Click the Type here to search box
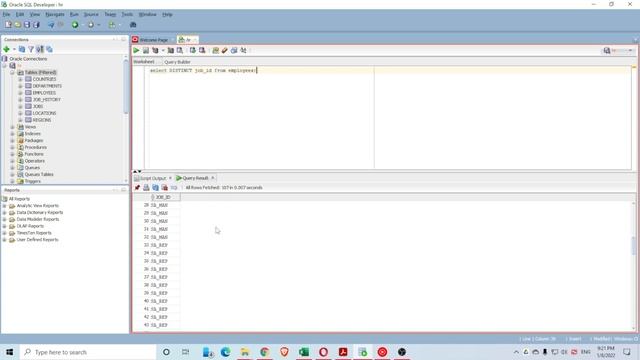The image size is (640, 360). (x=88, y=352)
